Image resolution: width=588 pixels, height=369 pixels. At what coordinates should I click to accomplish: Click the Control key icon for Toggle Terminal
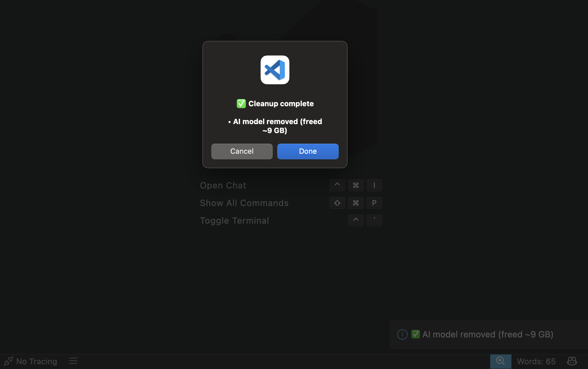click(x=356, y=220)
